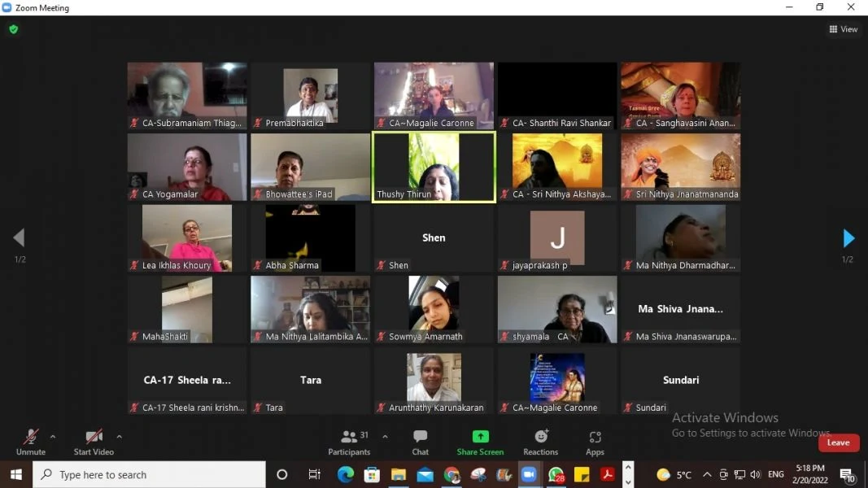Open WhatsApp from the taskbar
This screenshot has height=488, width=868.
556,475
